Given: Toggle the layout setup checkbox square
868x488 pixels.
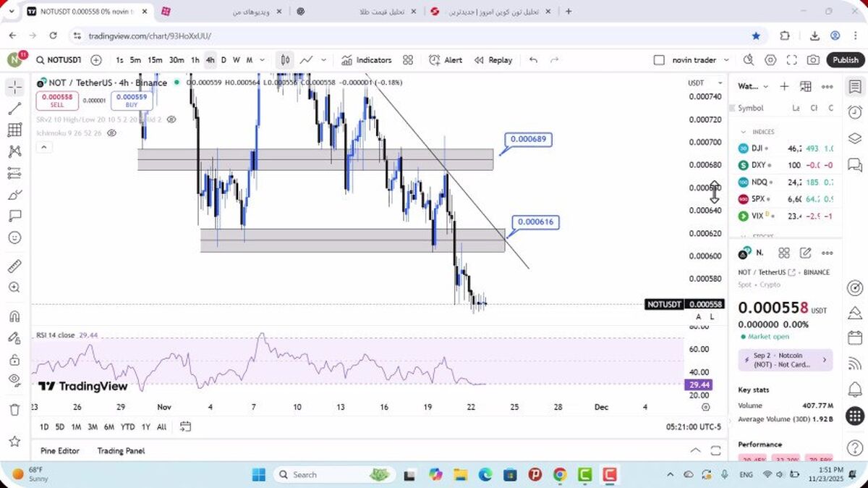Looking at the screenshot, I should (x=659, y=60).
